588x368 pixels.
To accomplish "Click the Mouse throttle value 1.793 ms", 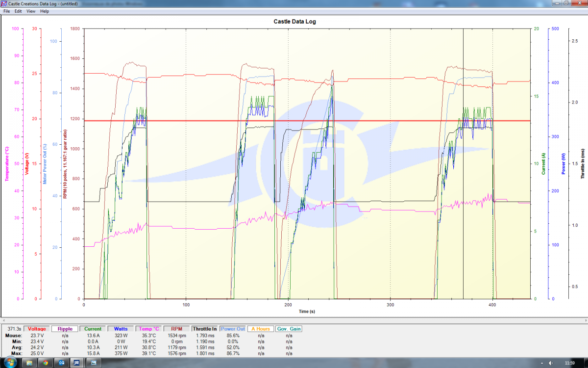I will point(204,335).
